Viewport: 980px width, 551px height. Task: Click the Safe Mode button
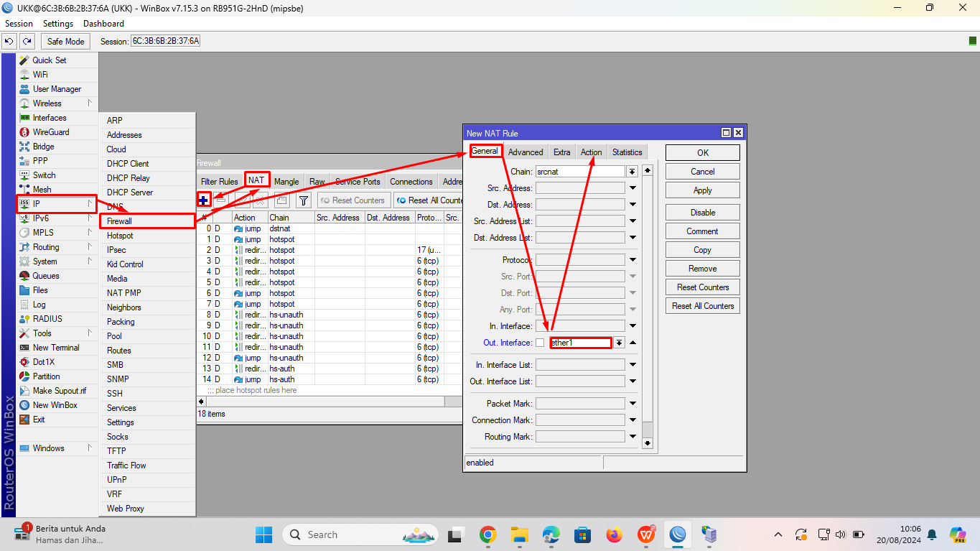point(66,42)
